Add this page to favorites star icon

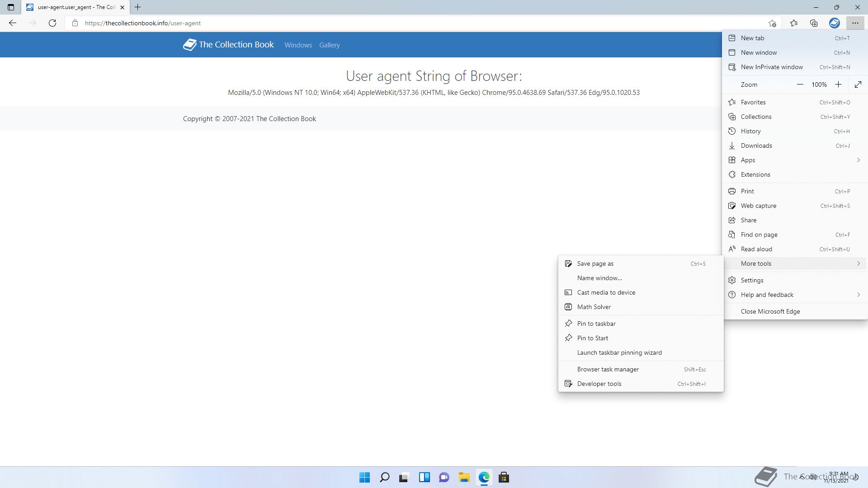(x=772, y=23)
